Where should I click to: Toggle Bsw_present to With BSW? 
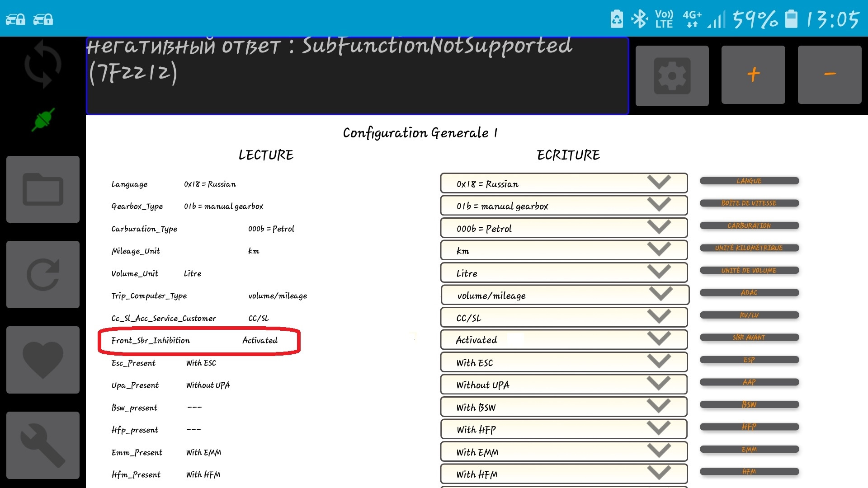pos(562,407)
